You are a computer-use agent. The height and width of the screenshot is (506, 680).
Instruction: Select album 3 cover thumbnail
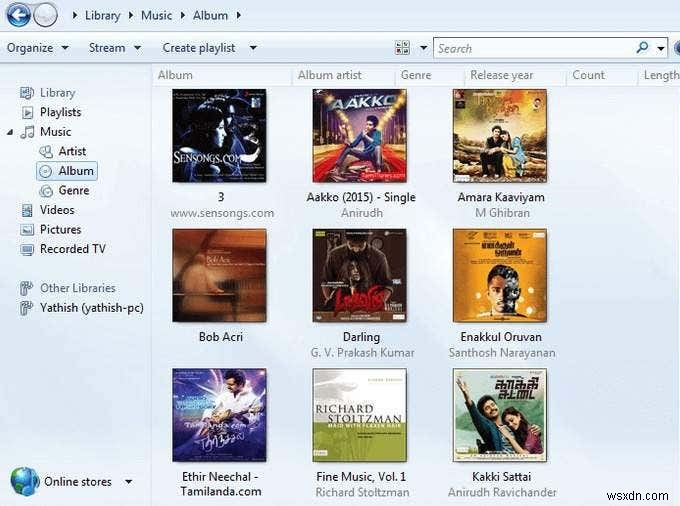[219, 136]
